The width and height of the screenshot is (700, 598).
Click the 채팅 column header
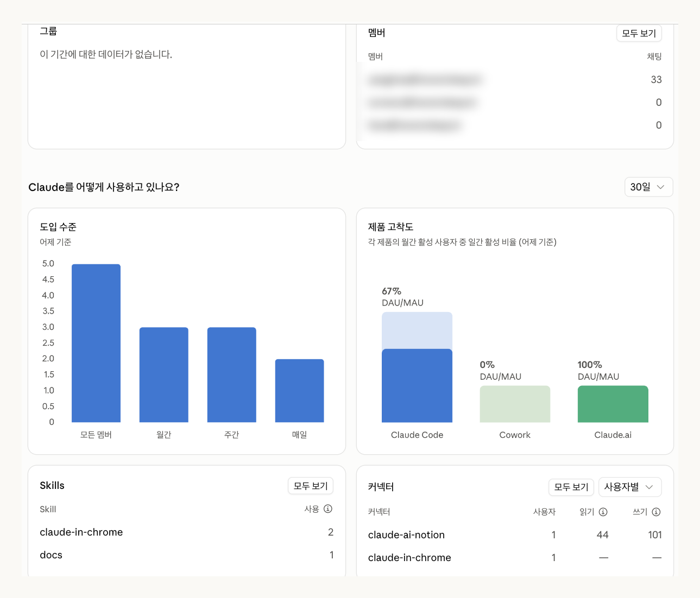coord(654,56)
